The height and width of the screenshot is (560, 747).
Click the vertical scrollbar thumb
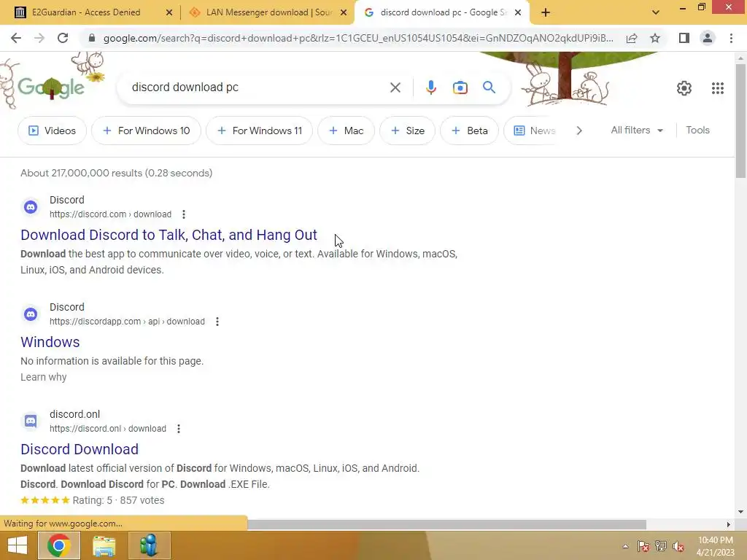coord(740,121)
